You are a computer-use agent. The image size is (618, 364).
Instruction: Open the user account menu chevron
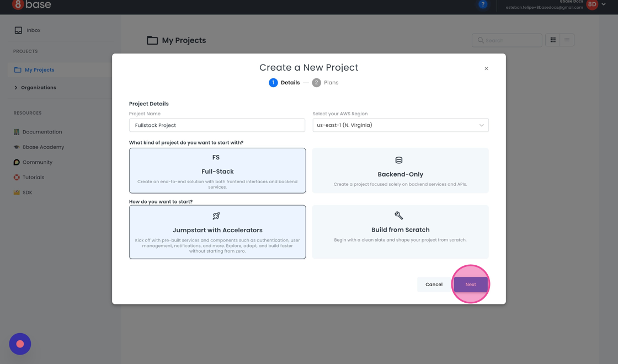(604, 4)
